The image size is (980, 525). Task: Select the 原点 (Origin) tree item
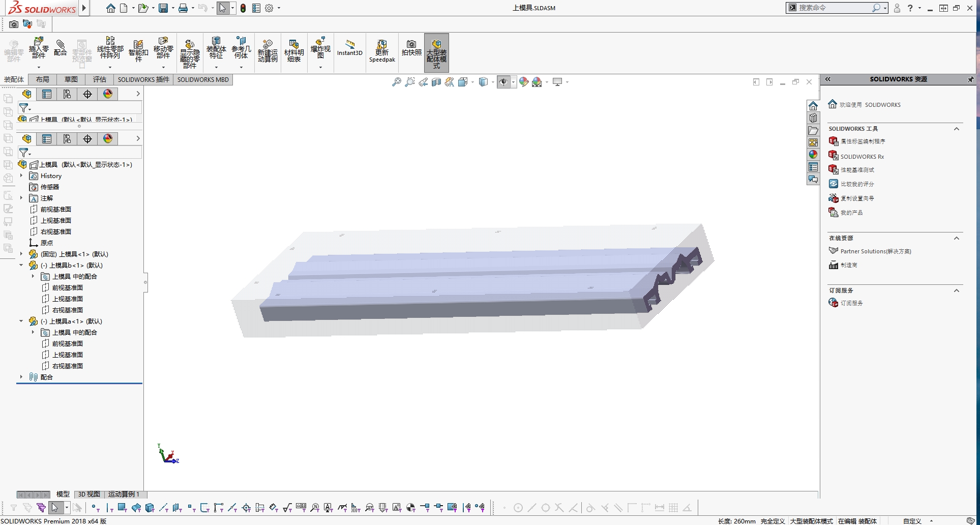[46, 243]
